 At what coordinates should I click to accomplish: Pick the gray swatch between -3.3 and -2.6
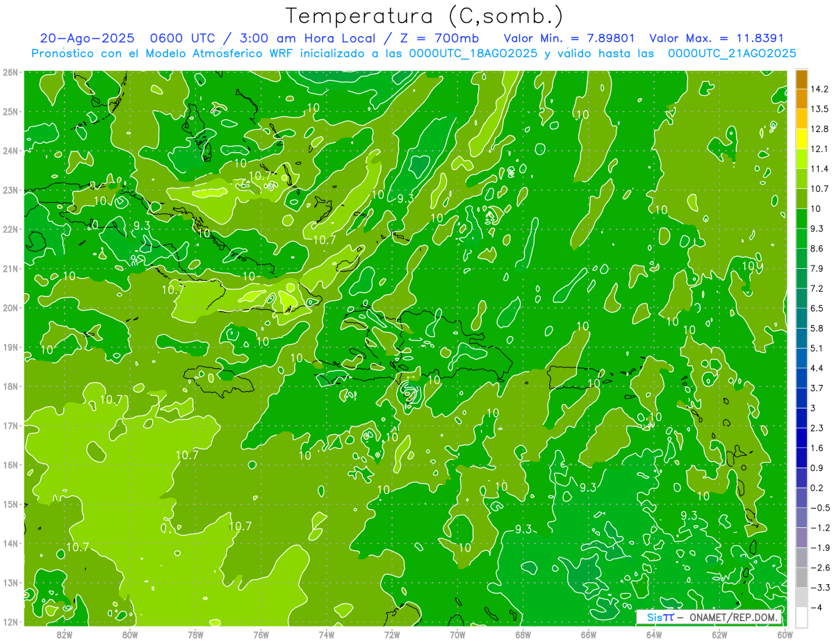point(802,578)
